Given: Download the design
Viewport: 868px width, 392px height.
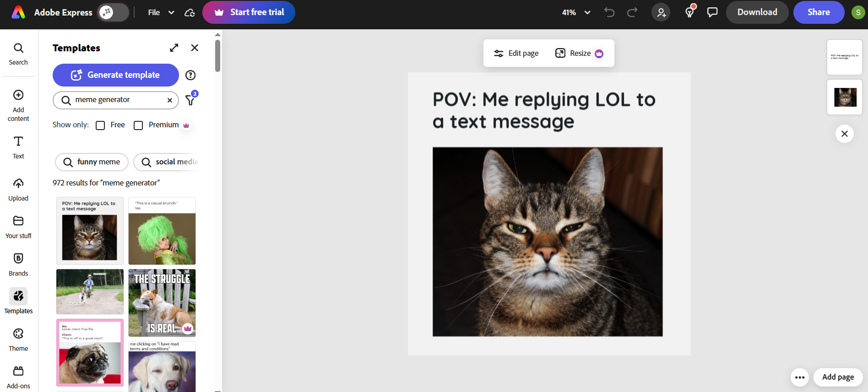Looking at the screenshot, I should (757, 12).
